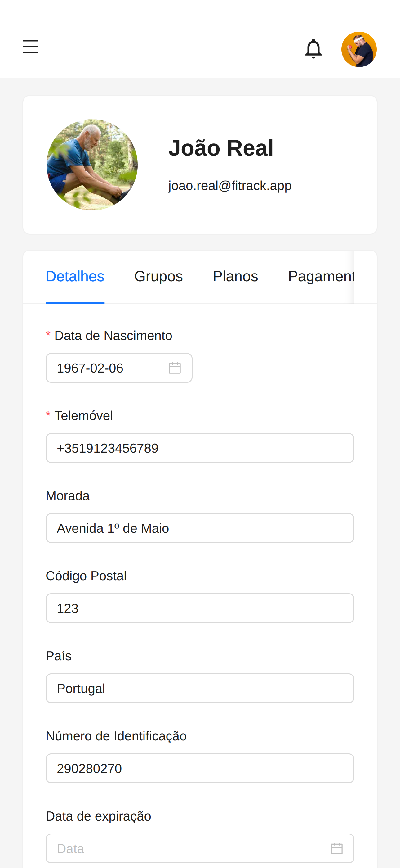Viewport: 400px width, 868px height.
Task: Click the João Real name heading
Action: [221, 148]
